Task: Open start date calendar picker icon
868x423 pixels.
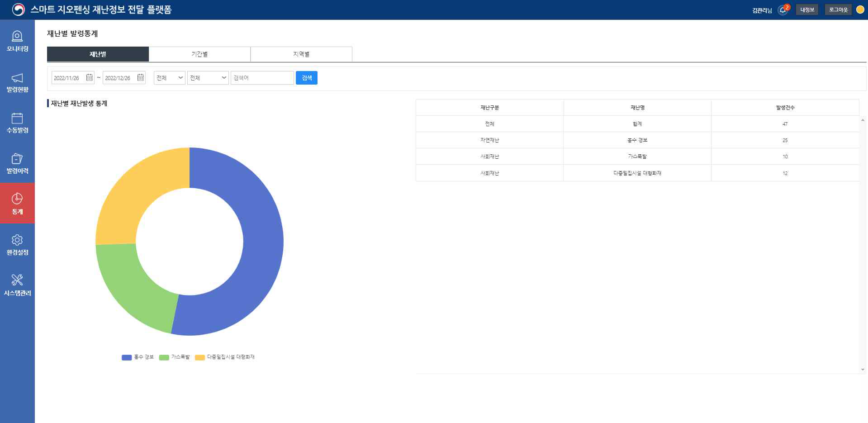Action: pyautogui.click(x=89, y=77)
